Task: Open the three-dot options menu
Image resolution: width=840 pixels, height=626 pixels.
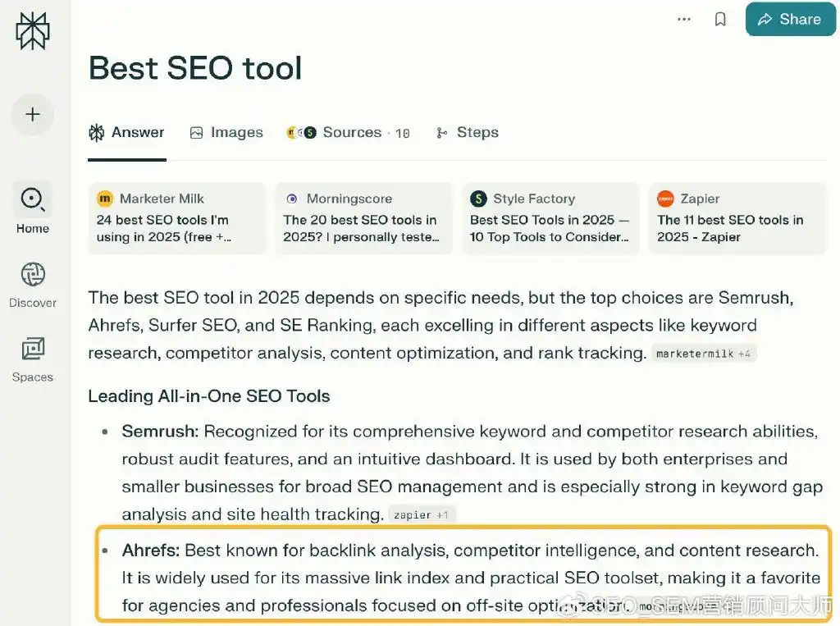Action: click(x=683, y=19)
